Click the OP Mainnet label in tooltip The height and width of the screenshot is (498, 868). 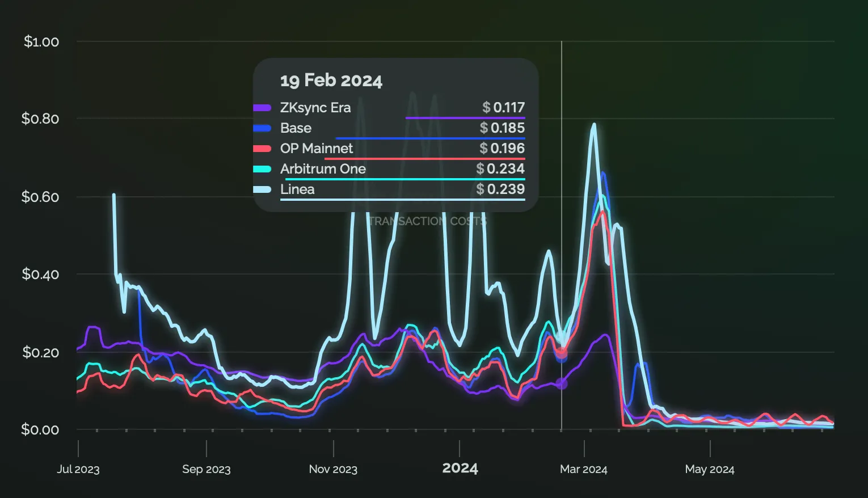click(317, 149)
